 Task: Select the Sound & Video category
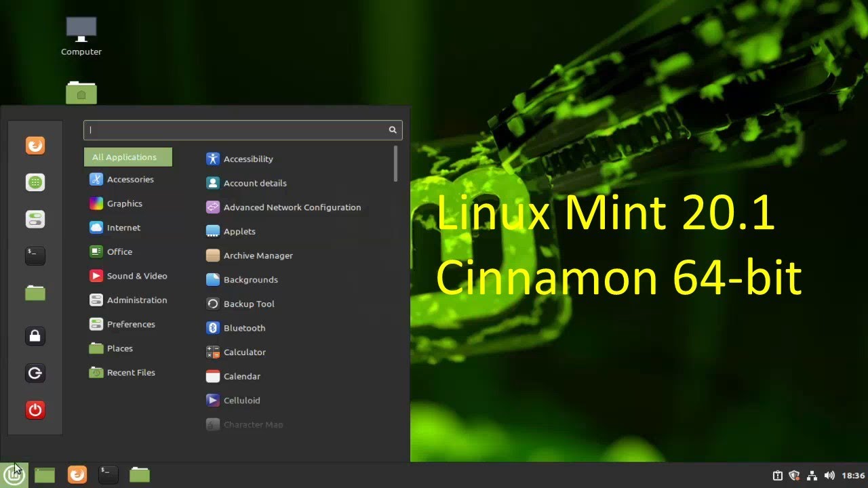click(128, 276)
